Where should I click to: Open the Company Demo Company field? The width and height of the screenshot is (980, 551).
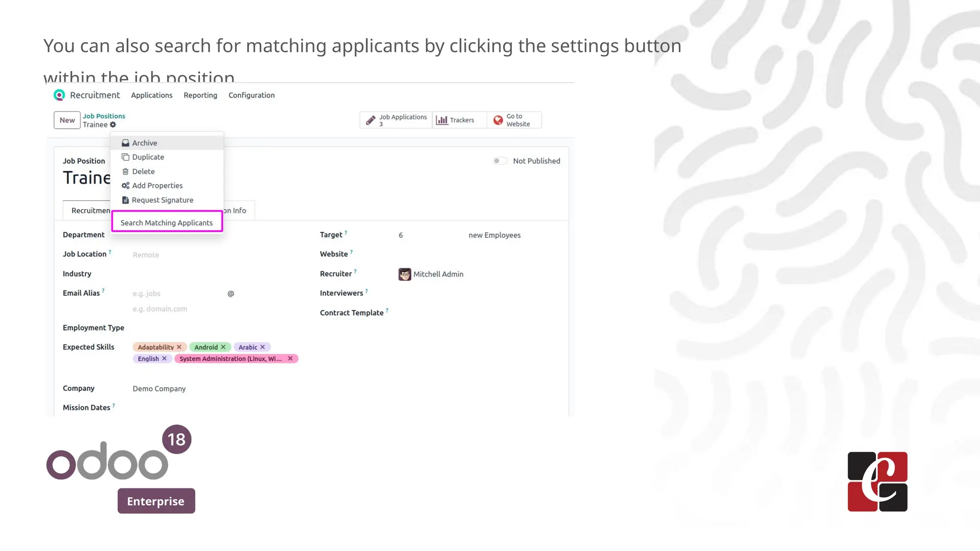point(159,389)
